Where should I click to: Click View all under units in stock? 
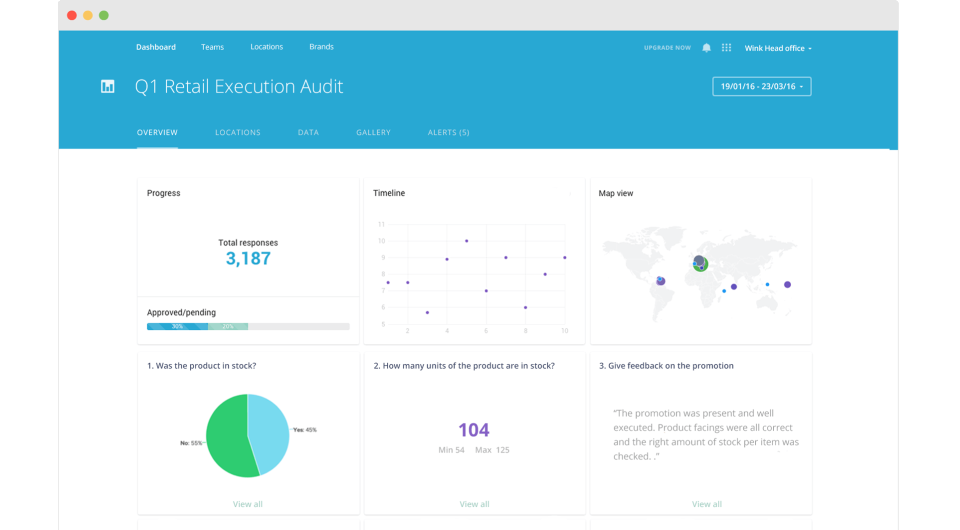[474, 504]
